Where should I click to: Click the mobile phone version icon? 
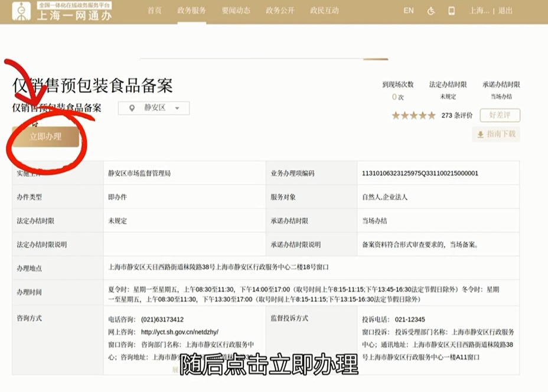pos(452,11)
